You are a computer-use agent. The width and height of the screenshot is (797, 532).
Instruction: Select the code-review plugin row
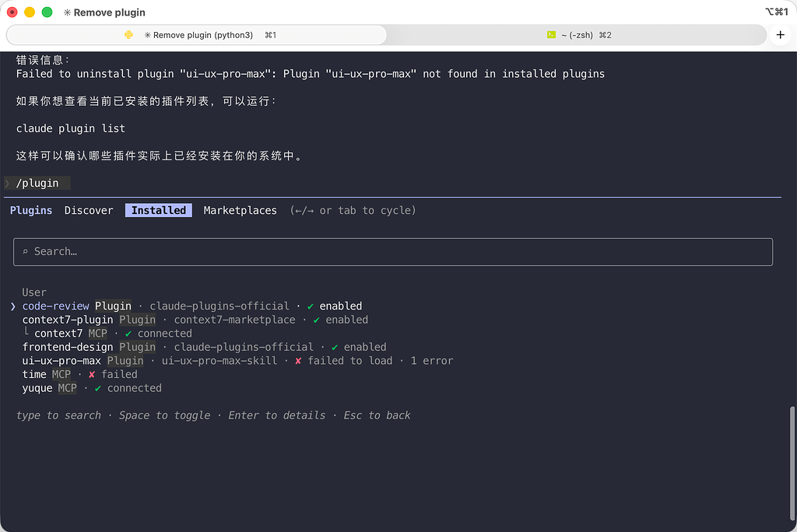pyautogui.click(x=192, y=306)
